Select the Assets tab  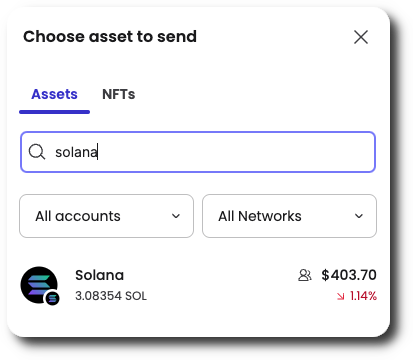[54, 94]
